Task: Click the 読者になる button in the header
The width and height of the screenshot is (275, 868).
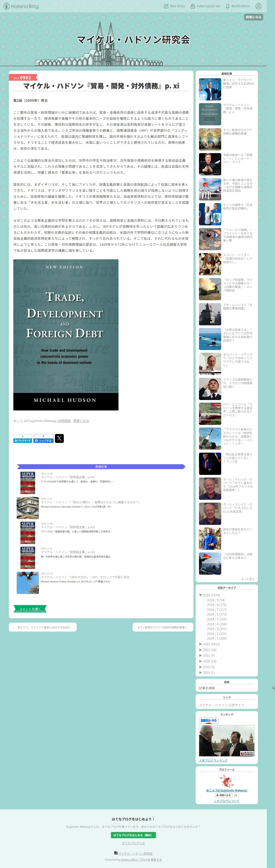Action: pos(253,17)
